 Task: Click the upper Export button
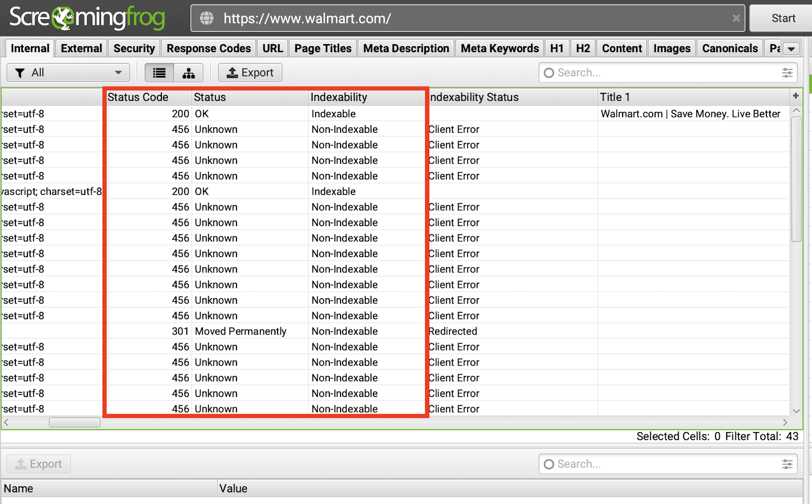coord(250,73)
